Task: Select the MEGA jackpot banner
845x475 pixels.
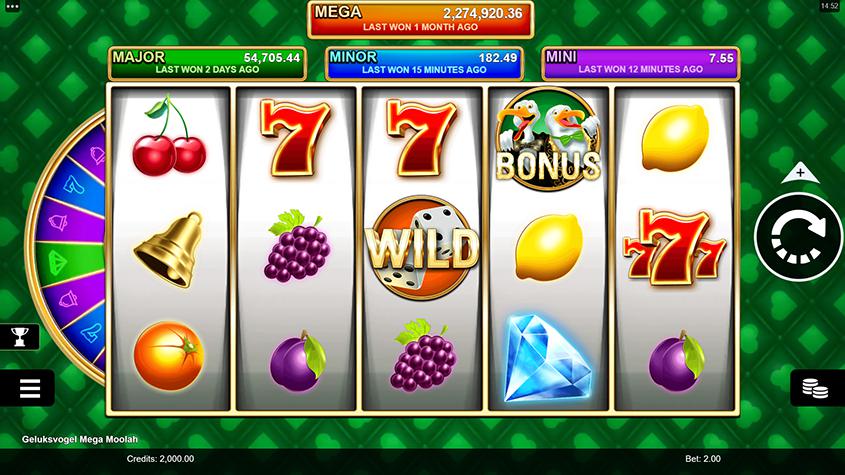Action: 420,19
